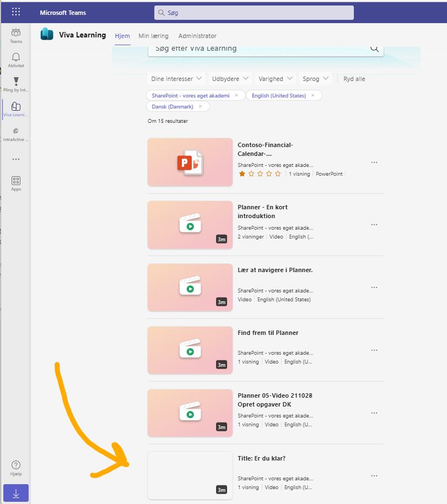Switch to the Hjem tab

(122, 36)
